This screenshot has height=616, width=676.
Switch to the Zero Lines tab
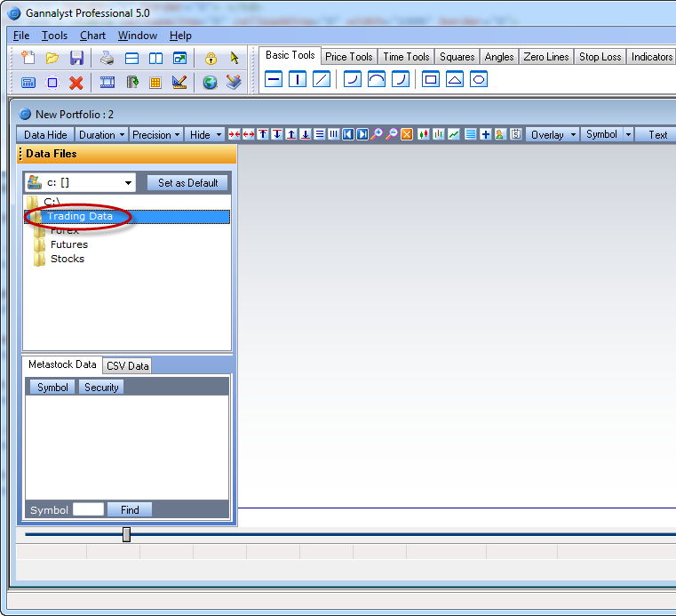tap(546, 57)
